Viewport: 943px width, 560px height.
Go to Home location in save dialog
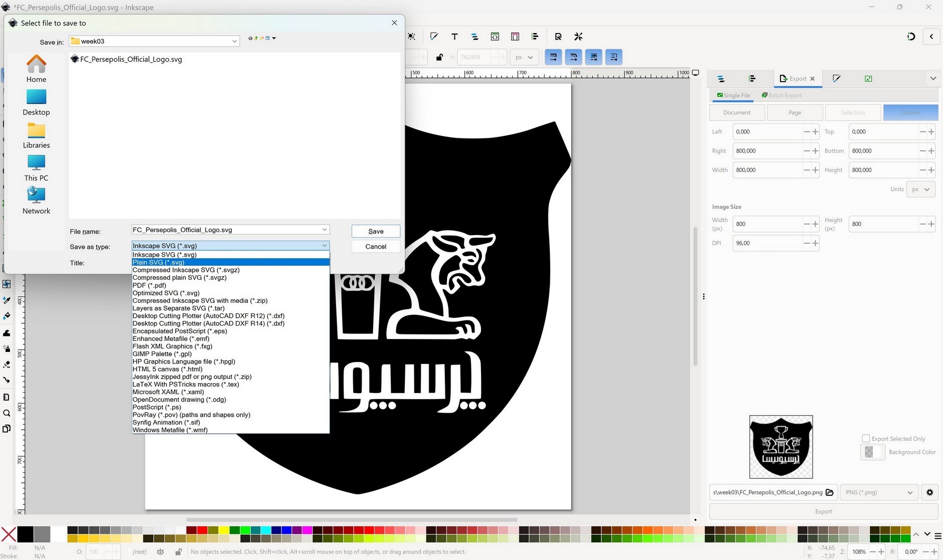(36, 69)
